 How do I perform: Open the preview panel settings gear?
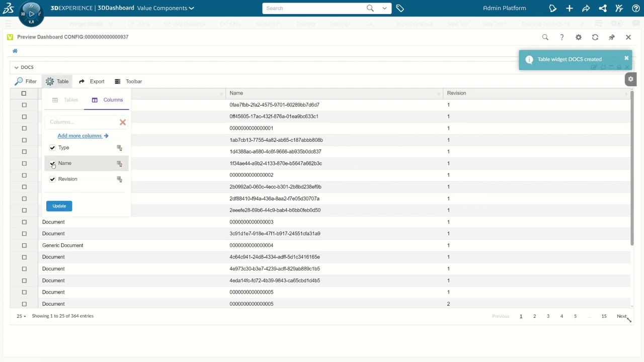point(579,37)
